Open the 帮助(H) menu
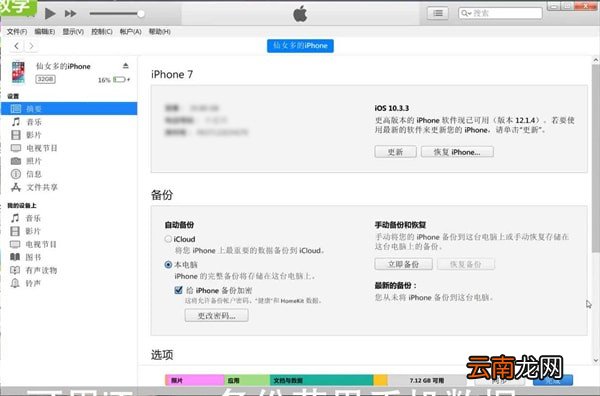600x396 pixels. point(160,32)
